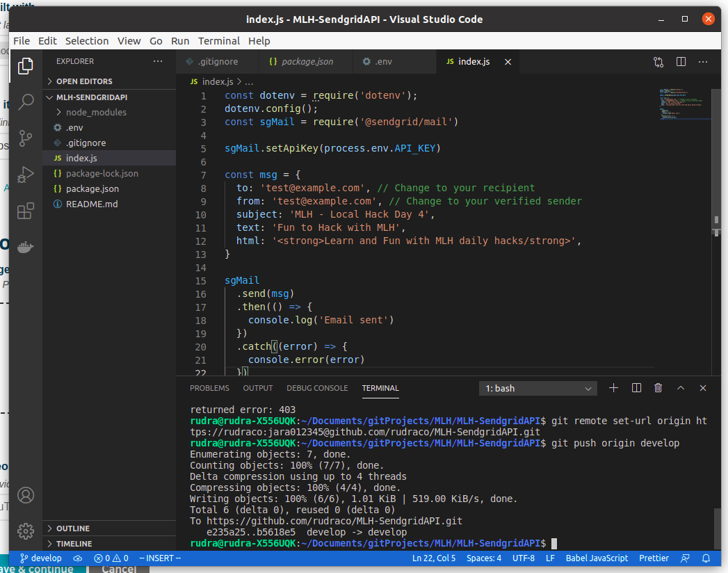728x573 pixels.
Task: Expand the node_modules folder
Action: click(109, 113)
